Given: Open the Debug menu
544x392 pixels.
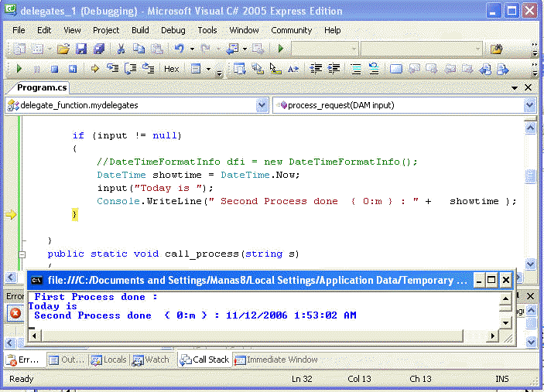Looking at the screenshot, I should (x=173, y=30).
